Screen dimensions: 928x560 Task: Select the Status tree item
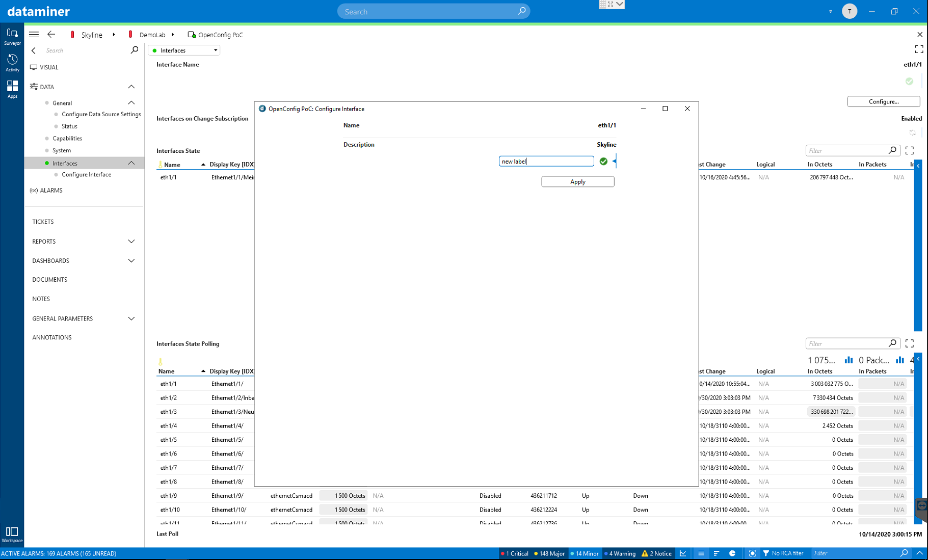[x=69, y=126]
